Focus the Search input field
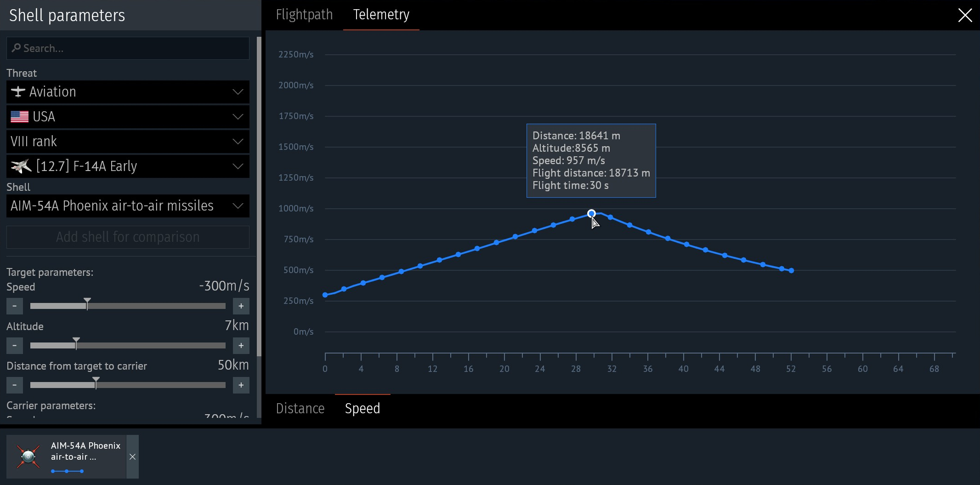The height and width of the screenshot is (485, 980). pyautogui.click(x=128, y=48)
